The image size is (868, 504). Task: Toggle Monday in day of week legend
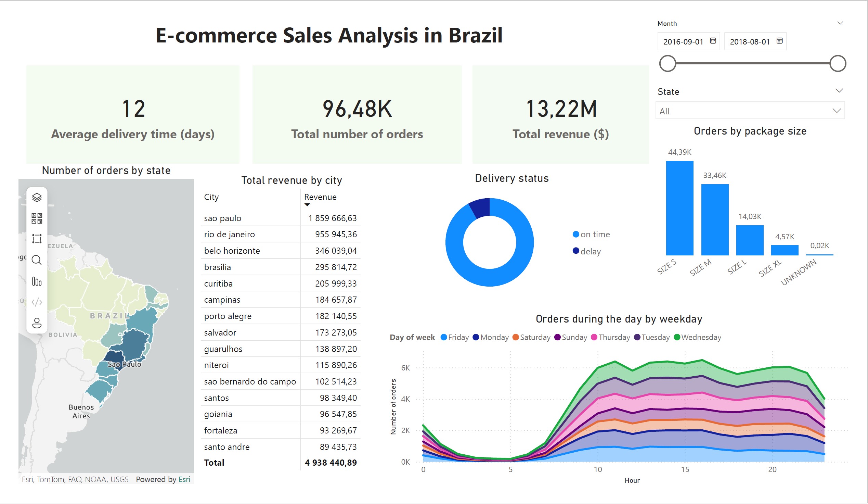(491, 337)
